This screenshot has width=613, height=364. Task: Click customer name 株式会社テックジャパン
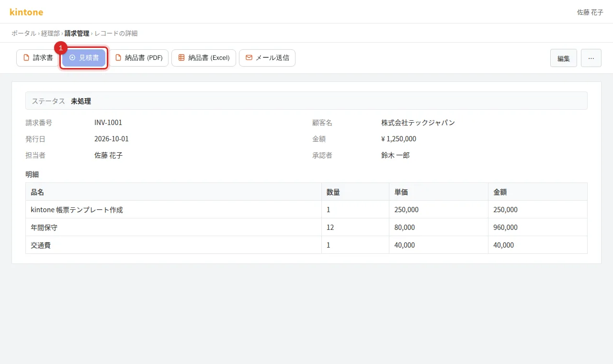pyautogui.click(x=418, y=123)
